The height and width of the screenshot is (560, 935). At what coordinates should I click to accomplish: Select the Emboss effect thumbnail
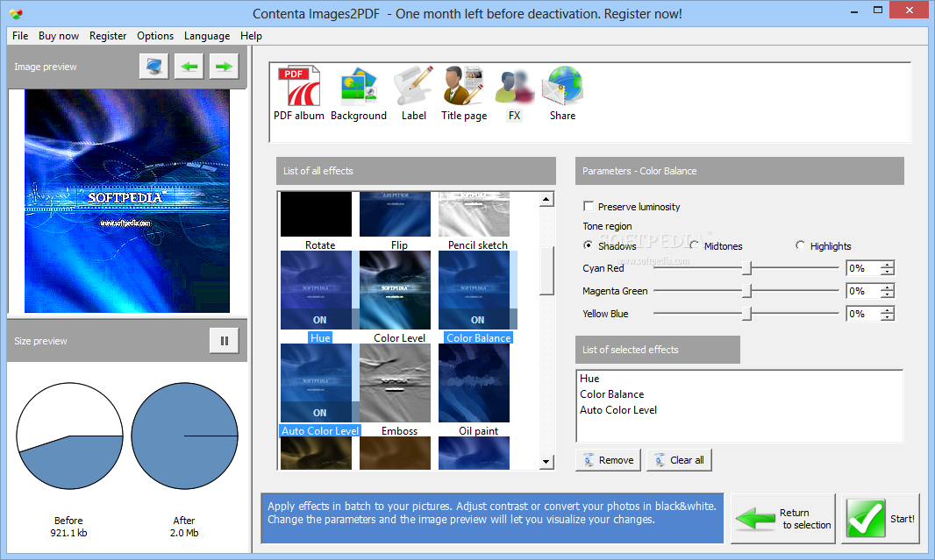(395, 383)
